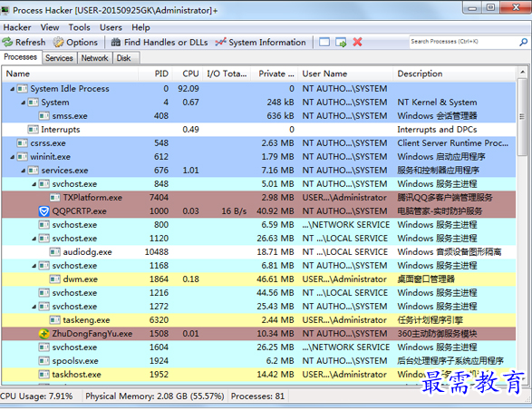Click Interrupts and DPCs description
This screenshot has width=532, height=411.
coord(437,130)
